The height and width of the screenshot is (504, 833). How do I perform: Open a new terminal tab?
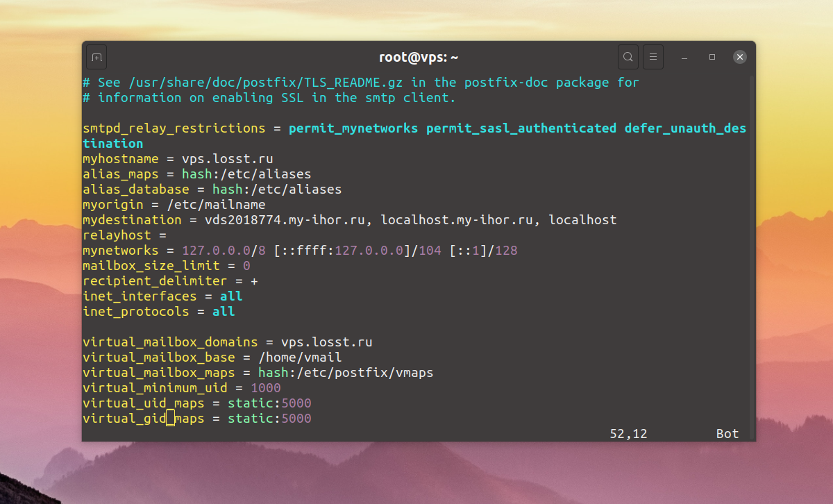(96, 57)
